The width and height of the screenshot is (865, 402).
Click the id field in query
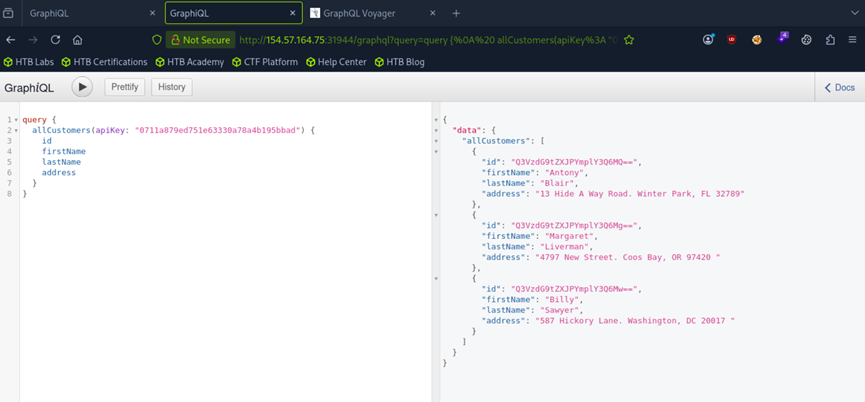(46, 141)
